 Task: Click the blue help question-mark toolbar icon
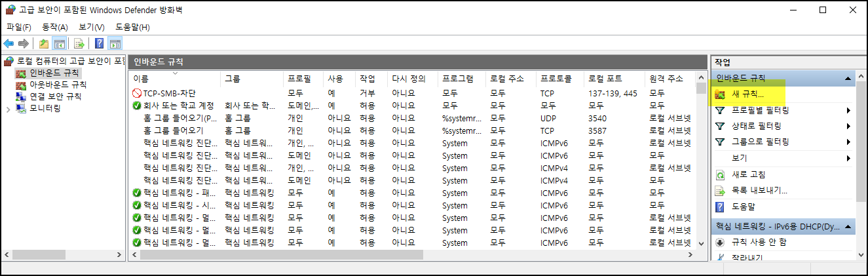99,44
